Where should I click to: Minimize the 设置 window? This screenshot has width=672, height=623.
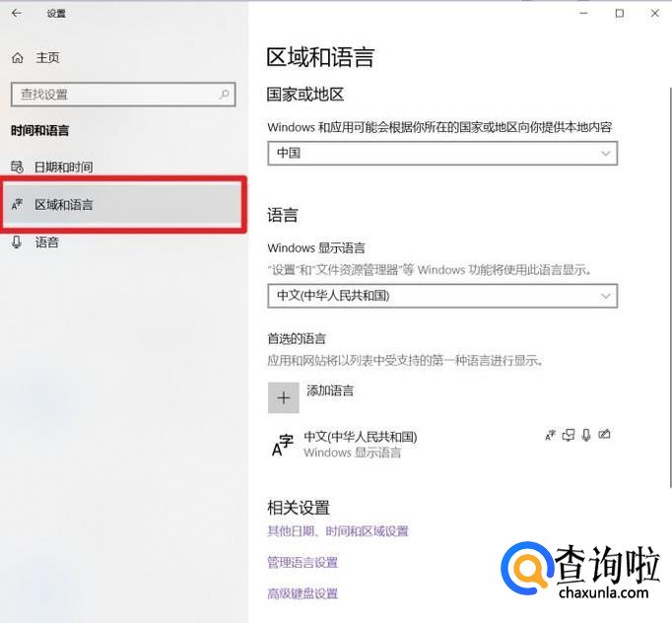click(x=583, y=13)
